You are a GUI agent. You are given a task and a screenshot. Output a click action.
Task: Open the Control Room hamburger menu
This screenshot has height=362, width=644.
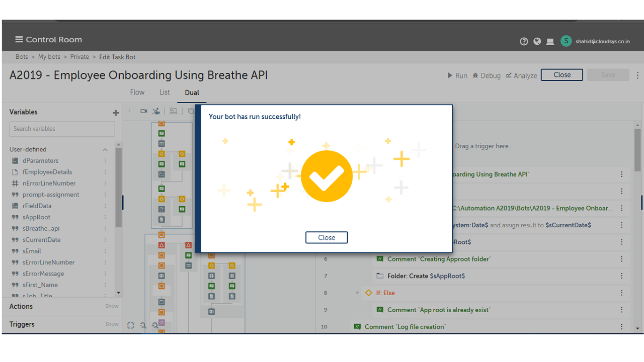click(x=19, y=40)
